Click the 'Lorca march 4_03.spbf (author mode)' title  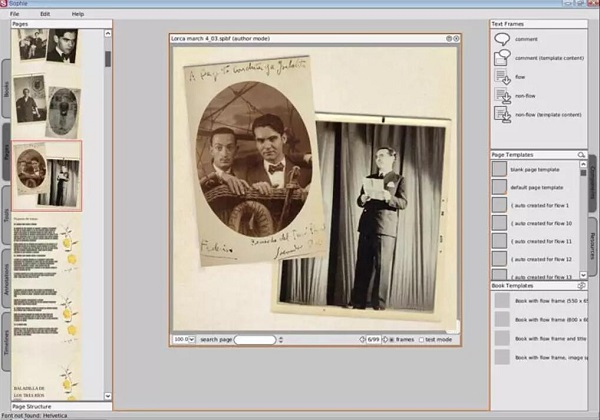(220, 39)
